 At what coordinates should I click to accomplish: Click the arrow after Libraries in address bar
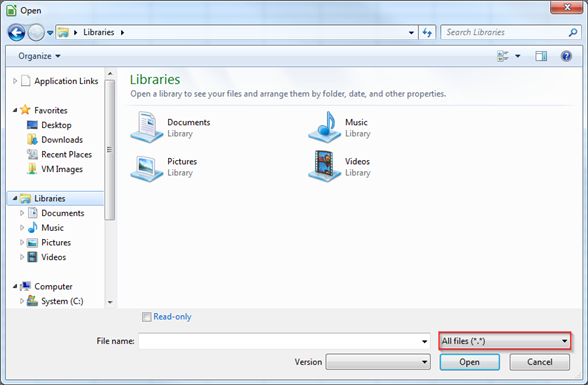pos(122,33)
